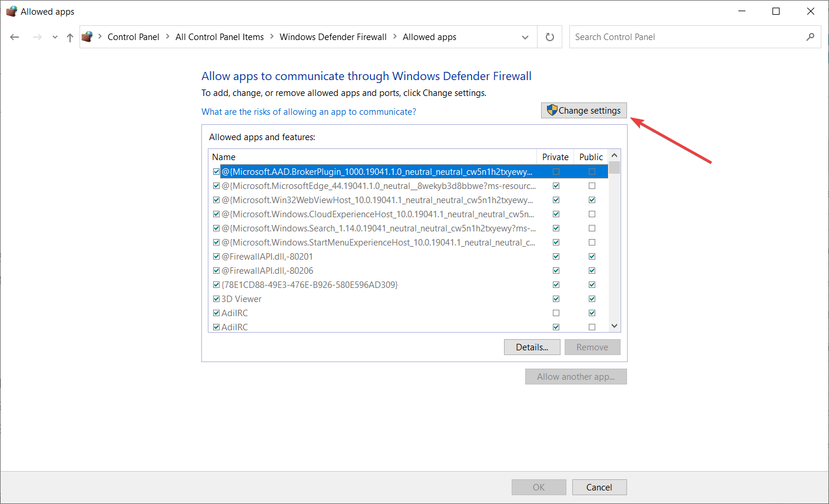Maximize the Allowed apps window
829x504 pixels.
click(776, 11)
